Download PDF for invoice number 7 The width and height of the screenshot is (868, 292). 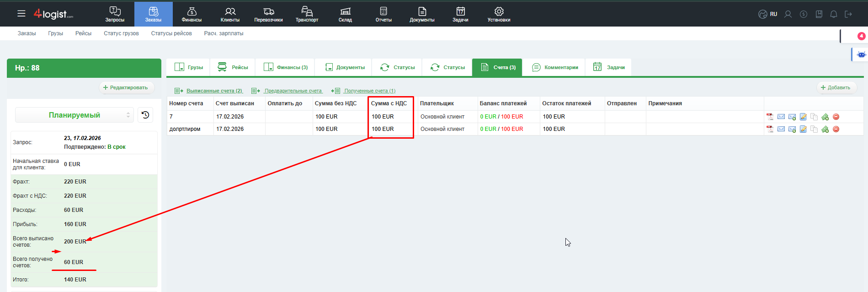tap(770, 117)
